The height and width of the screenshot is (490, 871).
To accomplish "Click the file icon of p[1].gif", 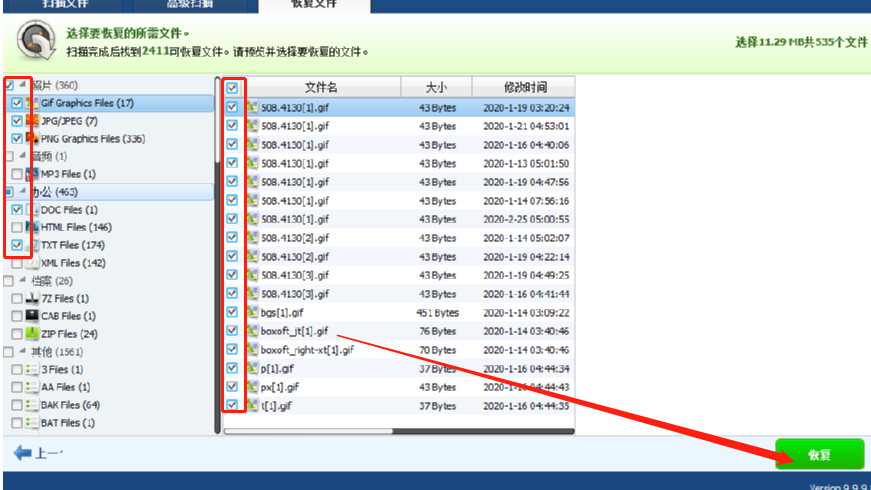I will (252, 368).
